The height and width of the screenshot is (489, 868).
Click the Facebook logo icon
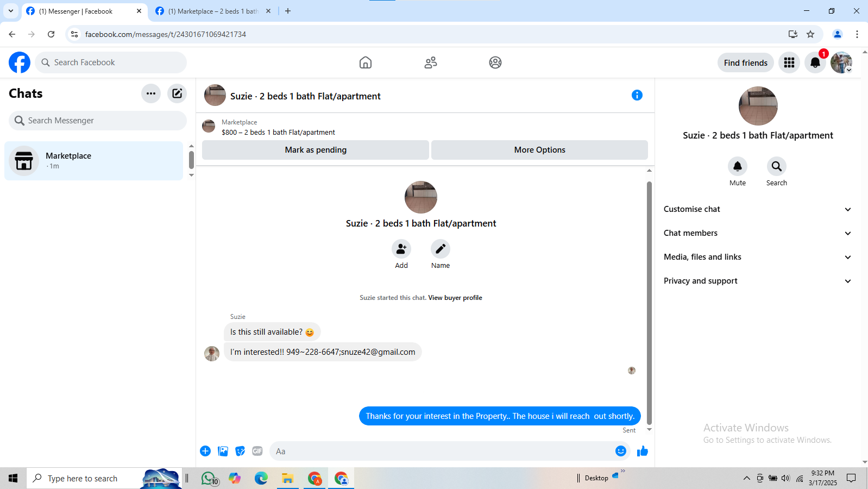coord(20,62)
